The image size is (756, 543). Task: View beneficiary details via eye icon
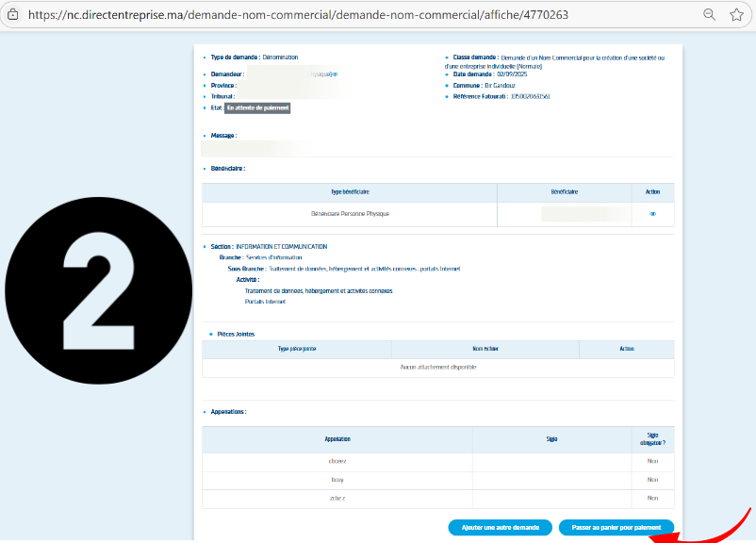click(652, 214)
